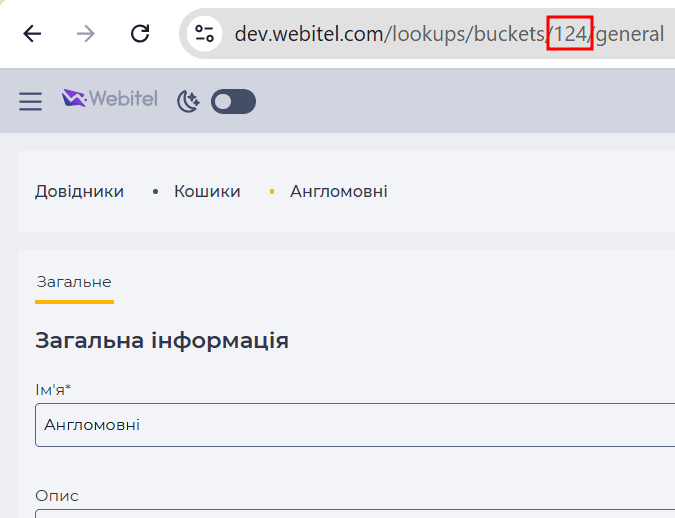Screen dimensions: 675x518
Task: Click the Ім'я name input field
Action: tap(355, 425)
